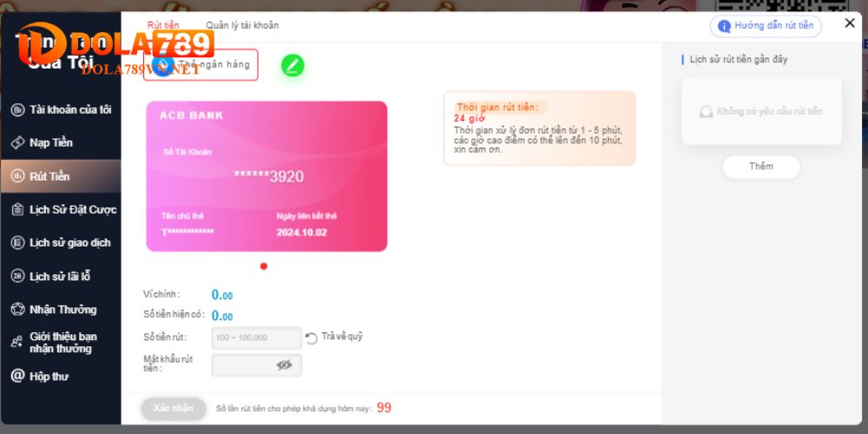Toggle password visibility eye icon
Screen dimensions: 868x434
tap(284, 365)
